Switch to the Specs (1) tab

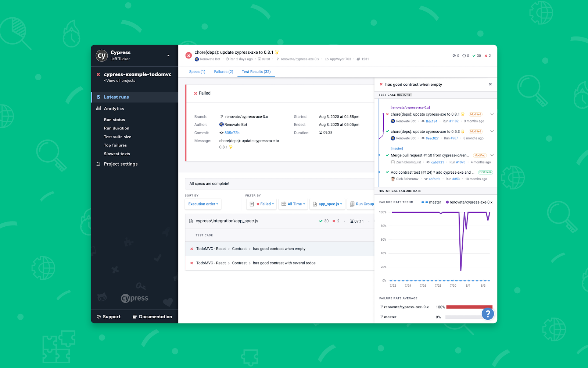[197, 72]
